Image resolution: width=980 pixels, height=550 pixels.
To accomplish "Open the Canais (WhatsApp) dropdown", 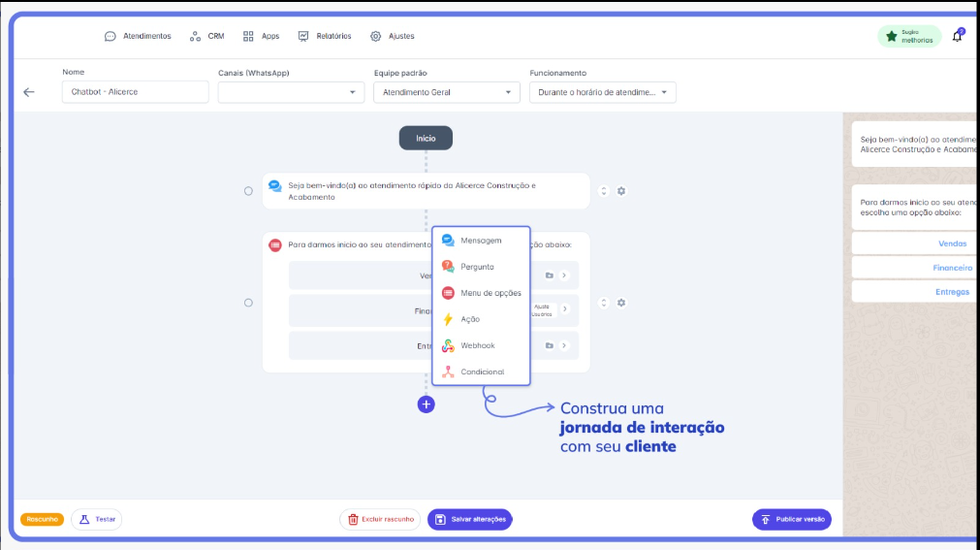I will tap(291, 92).
